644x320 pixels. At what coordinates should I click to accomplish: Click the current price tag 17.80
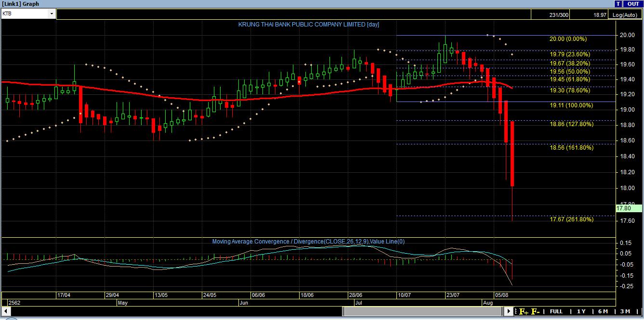(629, 208)
